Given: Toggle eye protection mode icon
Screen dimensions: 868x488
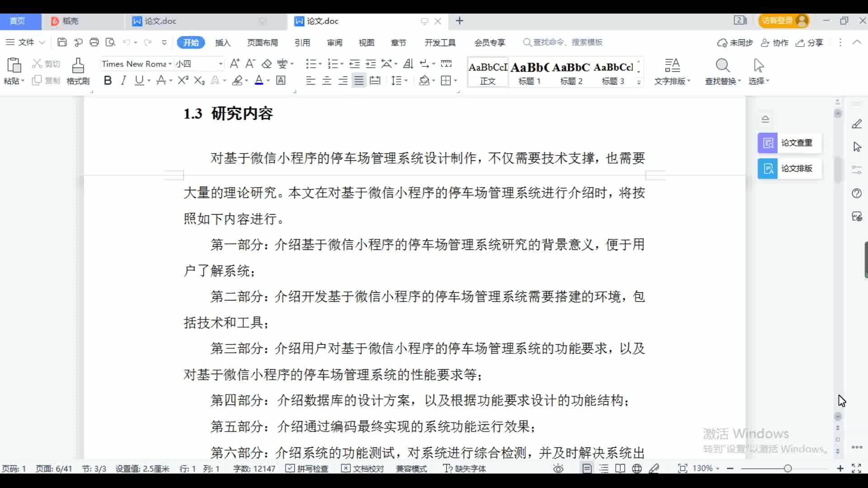Looking at the screenshot, I should coord(558,469).
